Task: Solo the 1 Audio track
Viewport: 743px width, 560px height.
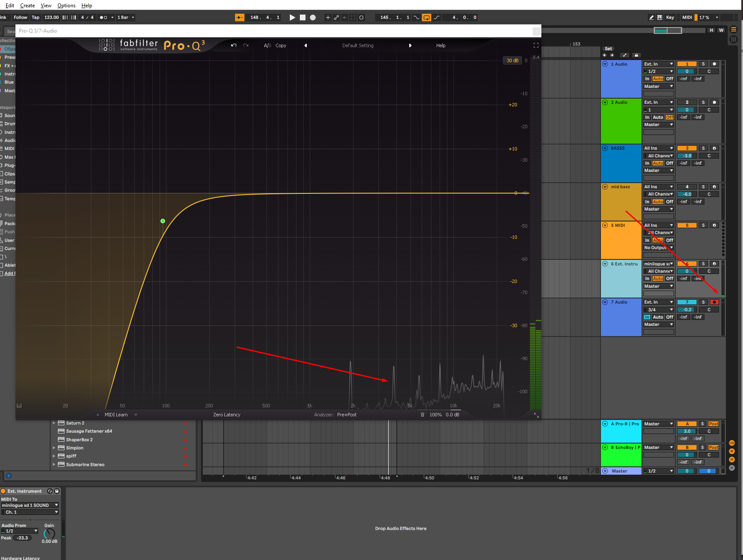Action: 703,64
